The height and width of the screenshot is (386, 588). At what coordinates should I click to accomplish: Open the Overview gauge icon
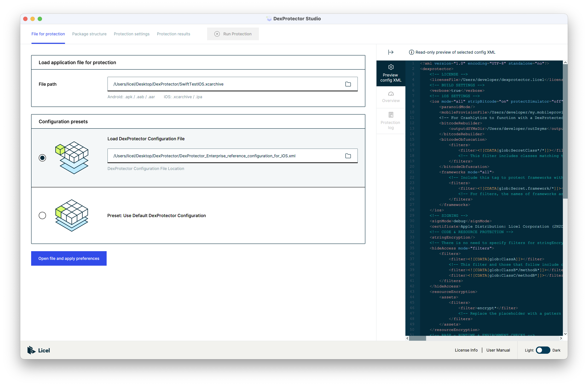(391, 94)
